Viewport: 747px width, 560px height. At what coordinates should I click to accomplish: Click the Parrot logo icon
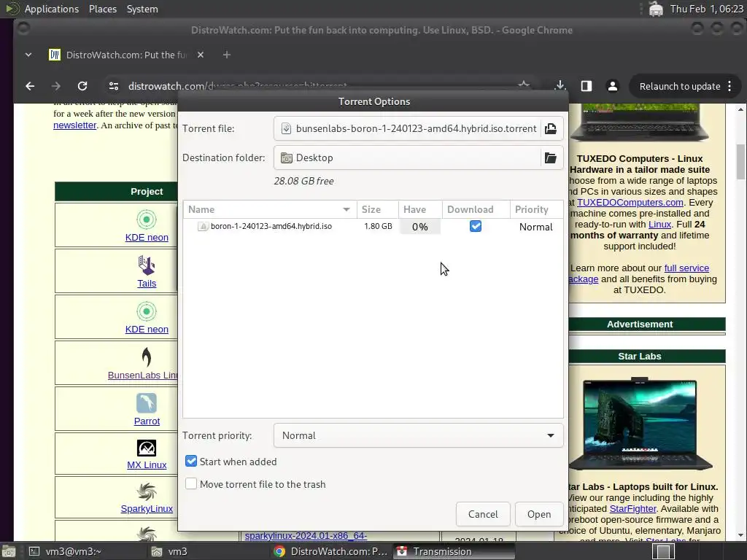(146, 402)
